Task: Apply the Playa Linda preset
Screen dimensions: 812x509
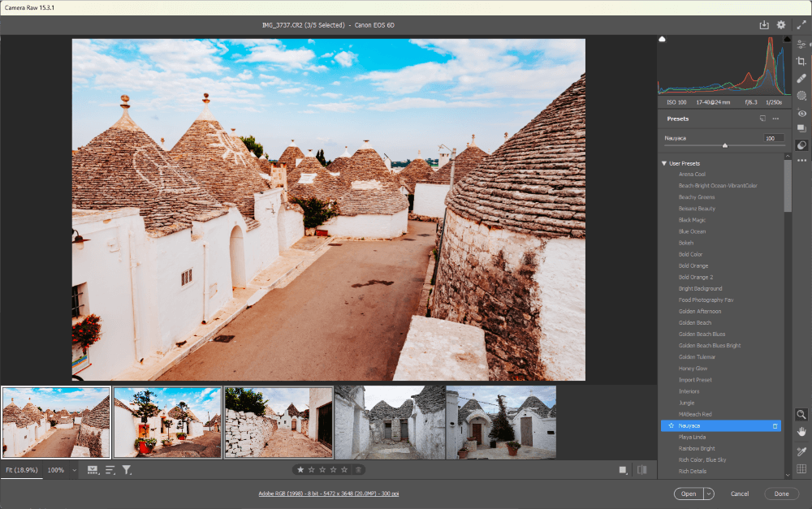Action: tap(693, 437)
